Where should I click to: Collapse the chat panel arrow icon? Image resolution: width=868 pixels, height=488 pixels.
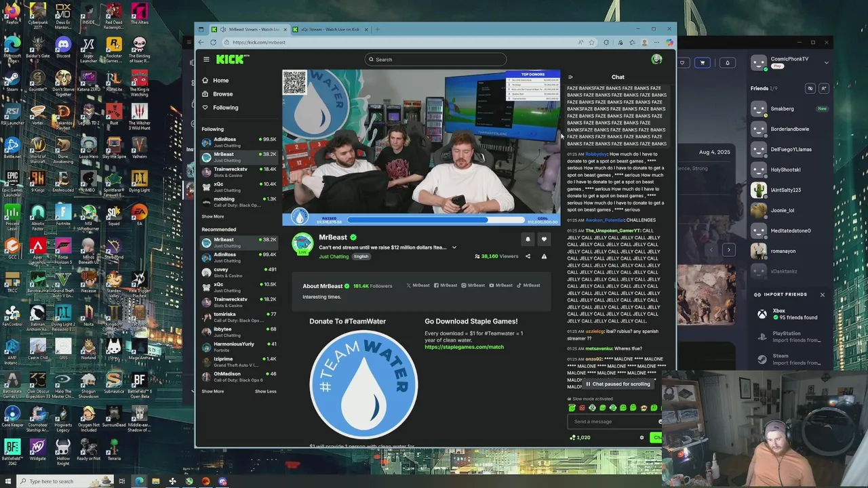tap(570, 77)
